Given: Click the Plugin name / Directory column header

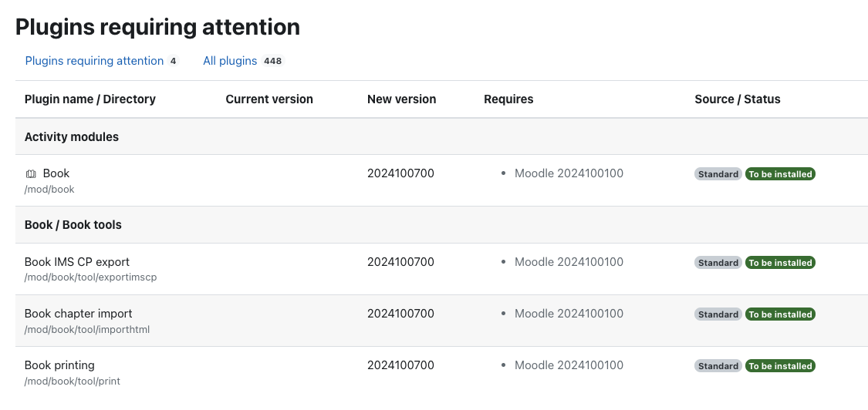Looking at the screenshot, I should pos(90,99).
